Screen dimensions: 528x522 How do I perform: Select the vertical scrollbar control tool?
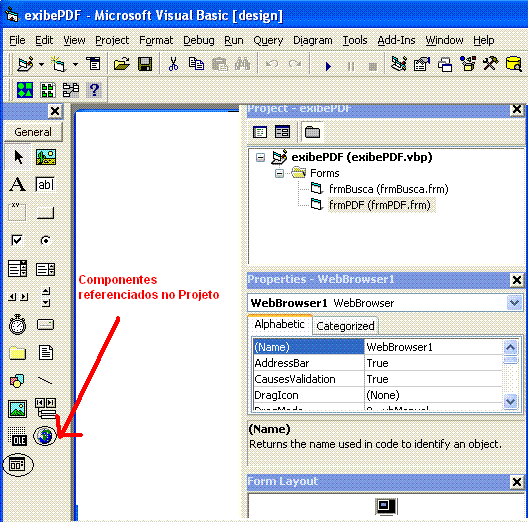(x=46, y=297)
